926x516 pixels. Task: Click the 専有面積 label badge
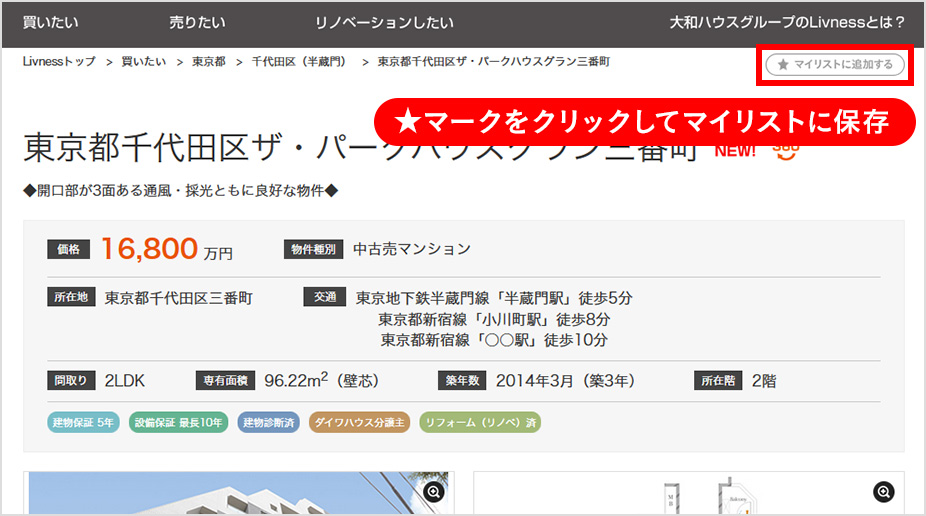(225, 381)
